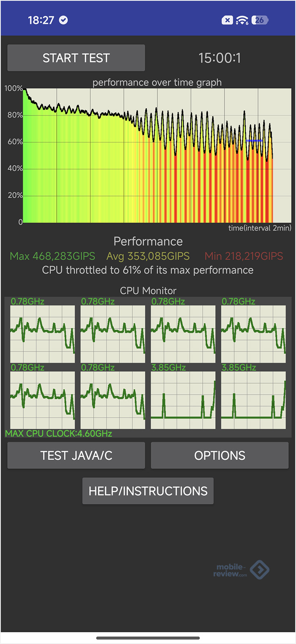Tap the verified checkmark status icon
Image resolution: width=296 pixels, height=644 pixels.
coord(64,20)
